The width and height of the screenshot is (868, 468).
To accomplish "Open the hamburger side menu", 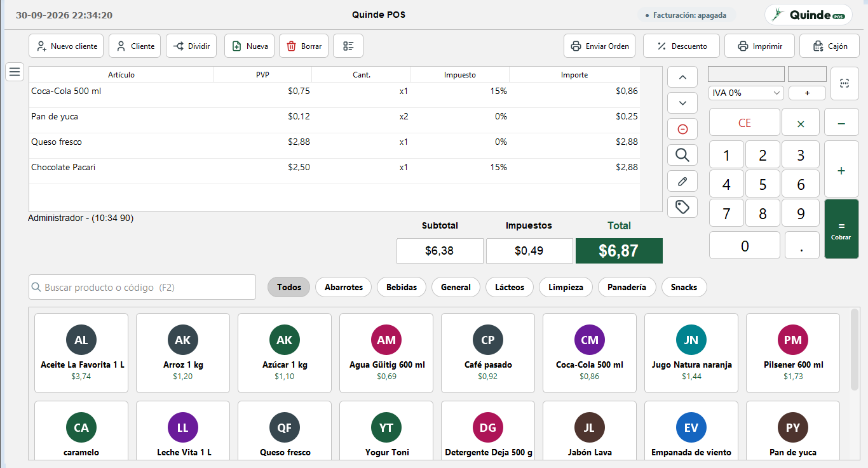I will (x=15, y=71).
